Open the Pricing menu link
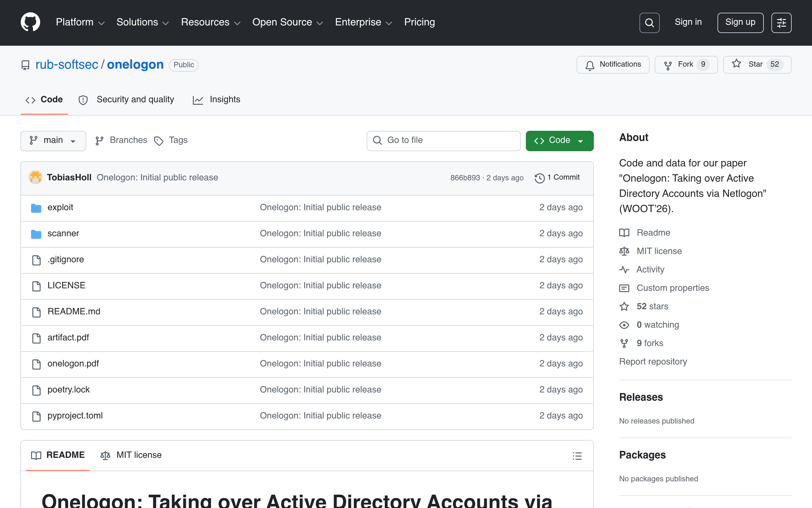Screen dimensions: 812x508 click(419, 22)
